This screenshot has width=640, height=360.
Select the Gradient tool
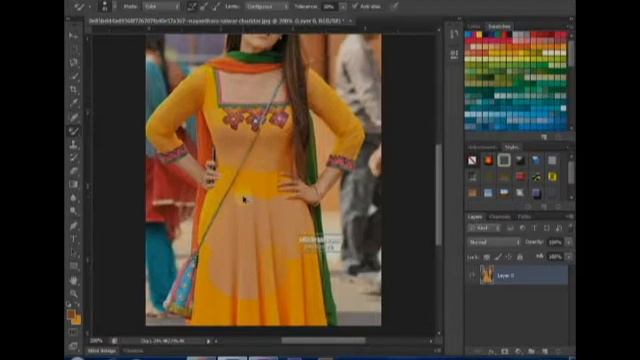tap(73, 184)
